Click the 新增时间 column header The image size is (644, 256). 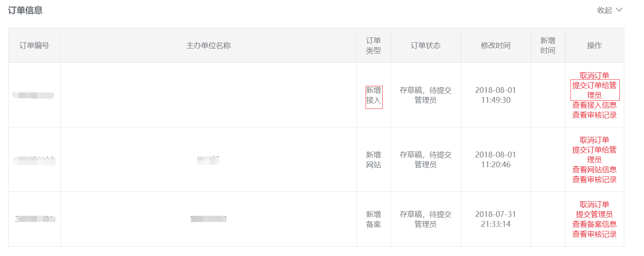click(547, 46)
